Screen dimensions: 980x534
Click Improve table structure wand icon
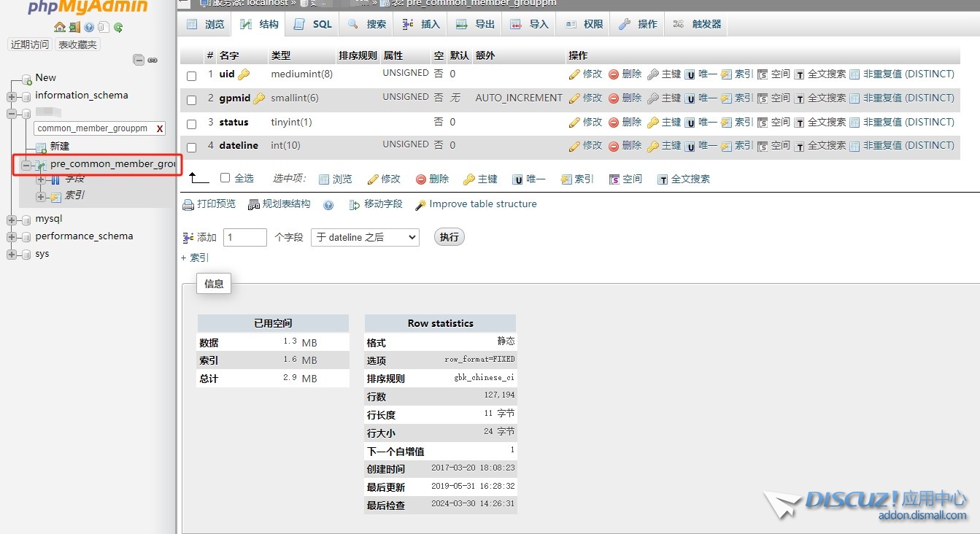pyautogui.click(x=420, y=205)
